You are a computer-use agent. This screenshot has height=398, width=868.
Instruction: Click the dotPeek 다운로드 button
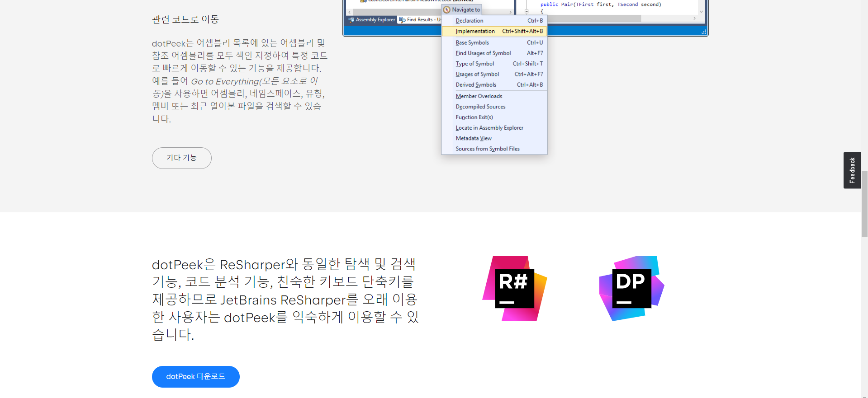click(196, 377)
